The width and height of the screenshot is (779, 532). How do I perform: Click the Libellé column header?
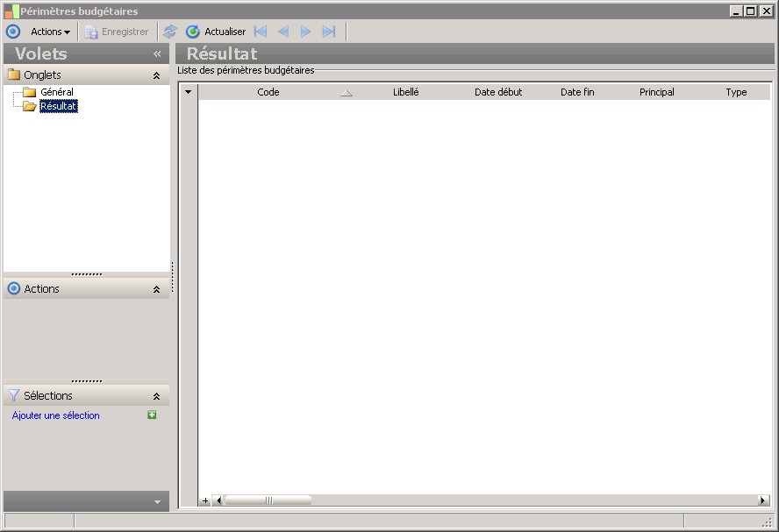(406, 92)
